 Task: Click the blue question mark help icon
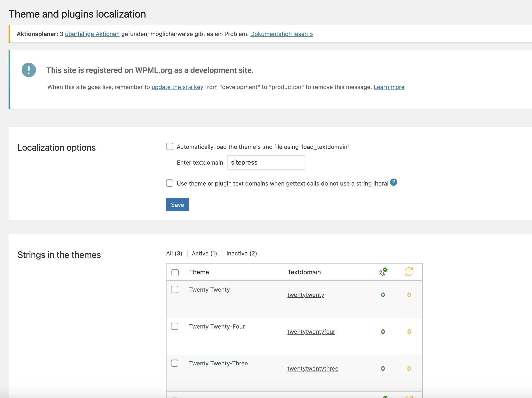(393, 182)
